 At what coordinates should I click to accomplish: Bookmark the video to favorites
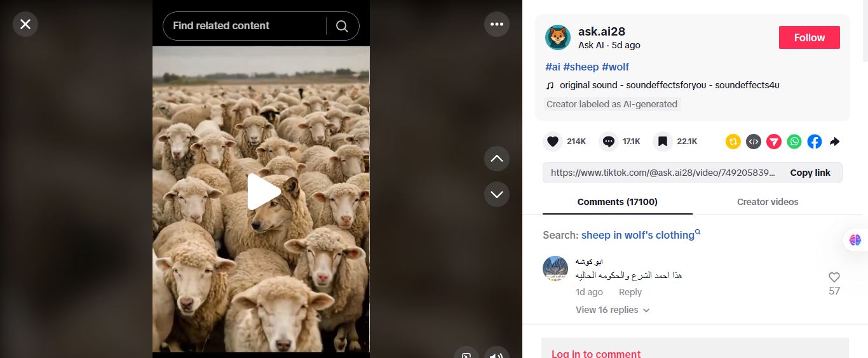[x=663, y=142]
